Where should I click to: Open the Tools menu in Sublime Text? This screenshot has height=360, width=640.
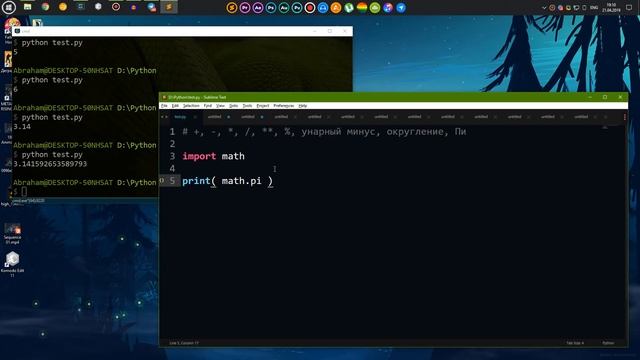[x=247, y=106]
